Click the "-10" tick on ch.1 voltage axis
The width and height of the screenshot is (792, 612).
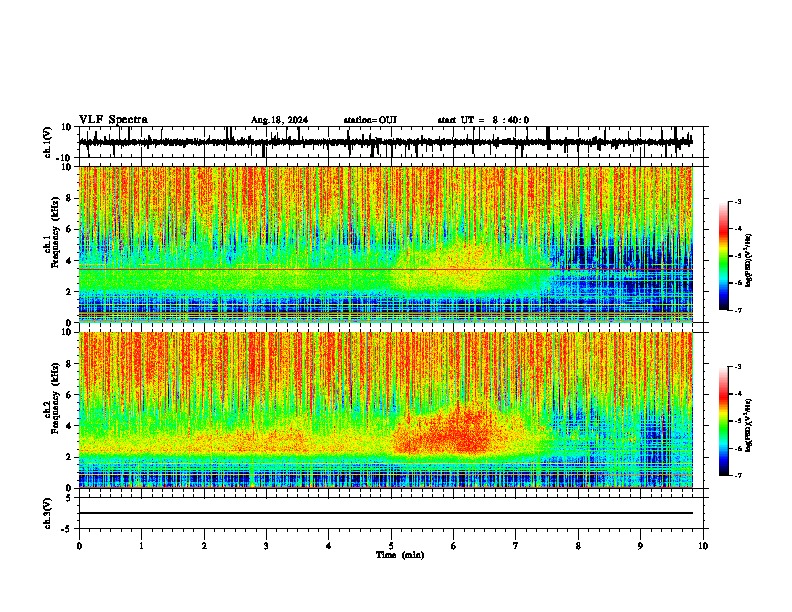(64, 158)
